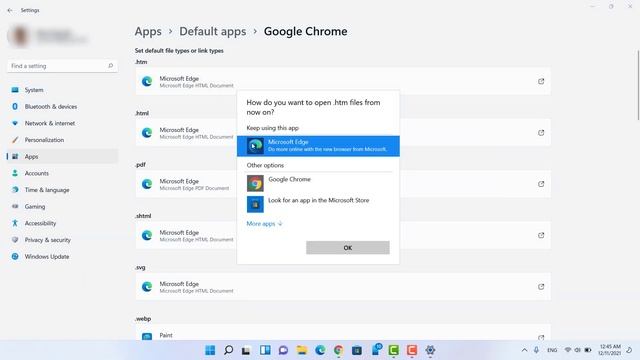Open external link icon for .svg row
This screenshot has width=640, height=360.
pos(541,287)
